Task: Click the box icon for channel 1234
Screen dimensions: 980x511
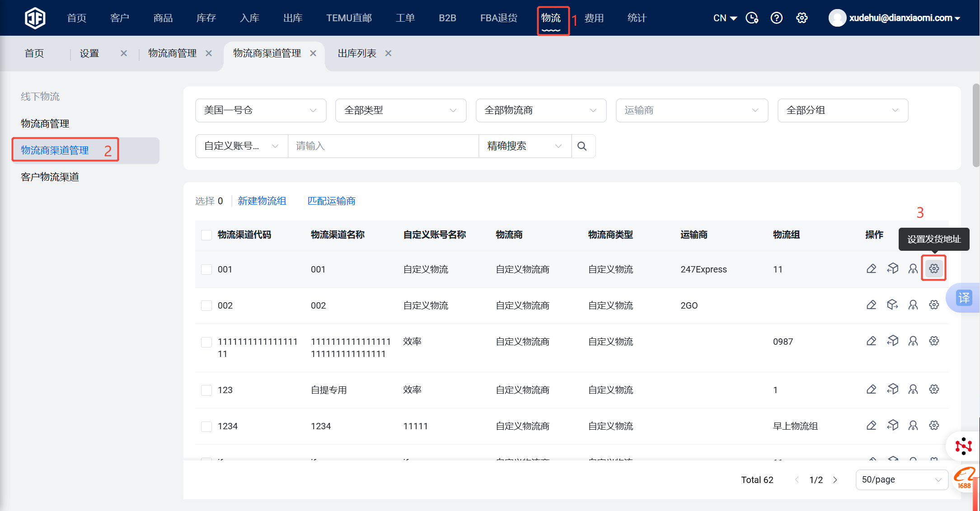Action: [x=892, y=426]
